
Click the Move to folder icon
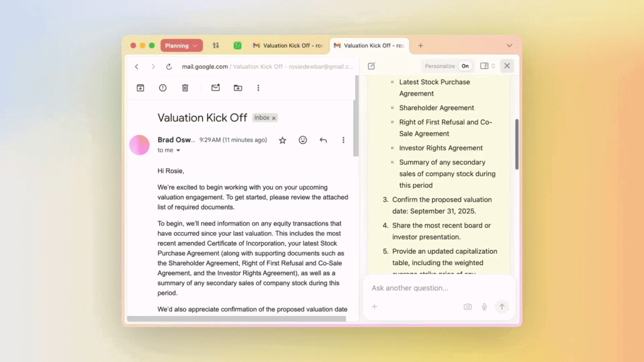click(238, 88)
